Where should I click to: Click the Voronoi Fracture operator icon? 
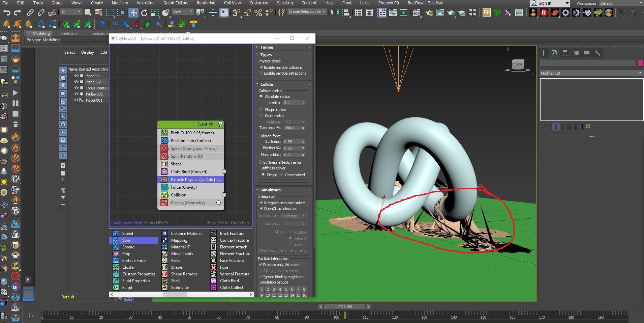coord(214,274)
